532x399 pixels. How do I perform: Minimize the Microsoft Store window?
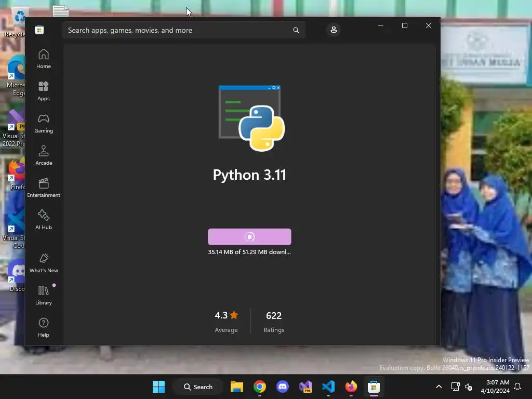[x=381, y=25]
